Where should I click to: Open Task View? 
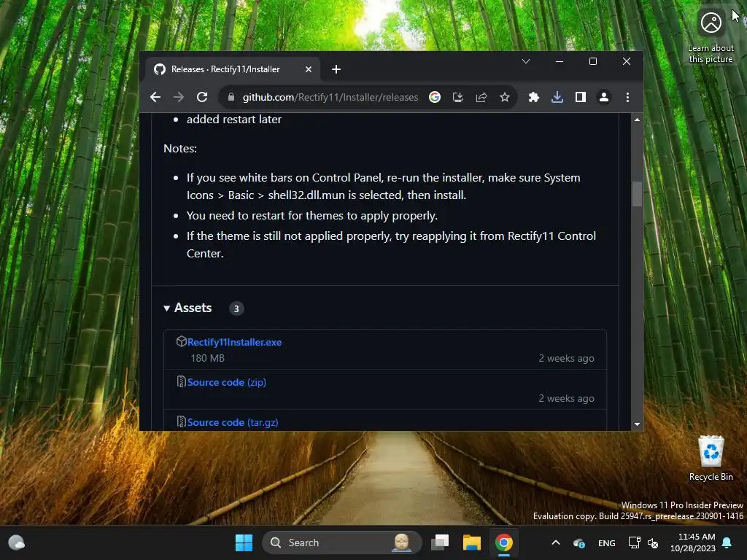point(440,542)
